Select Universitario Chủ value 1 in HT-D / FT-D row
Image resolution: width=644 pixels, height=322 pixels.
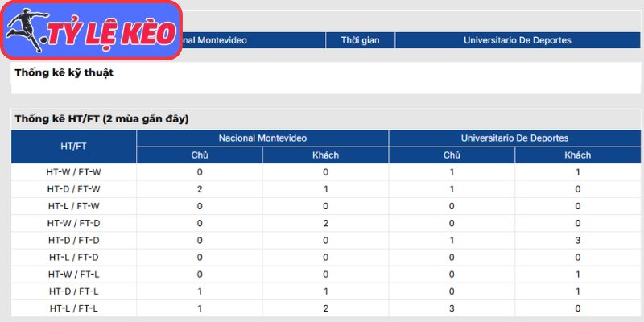coord(452,240)
